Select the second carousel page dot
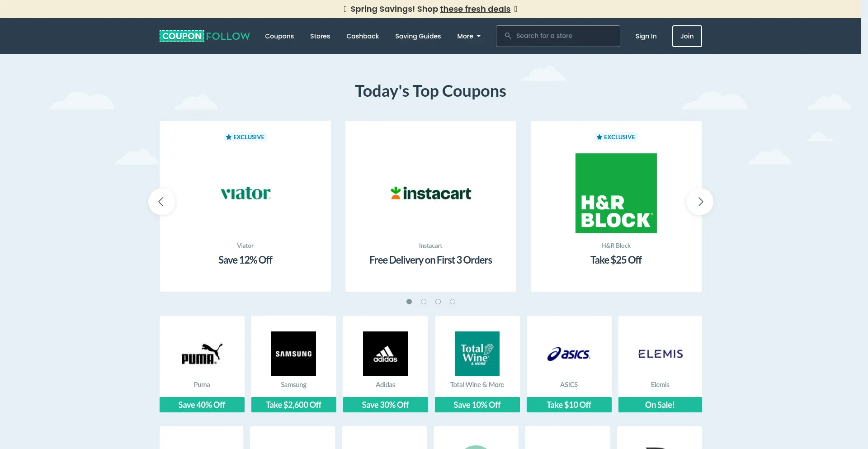This screenshot has height=449, width=868. [x=424, y=302]
